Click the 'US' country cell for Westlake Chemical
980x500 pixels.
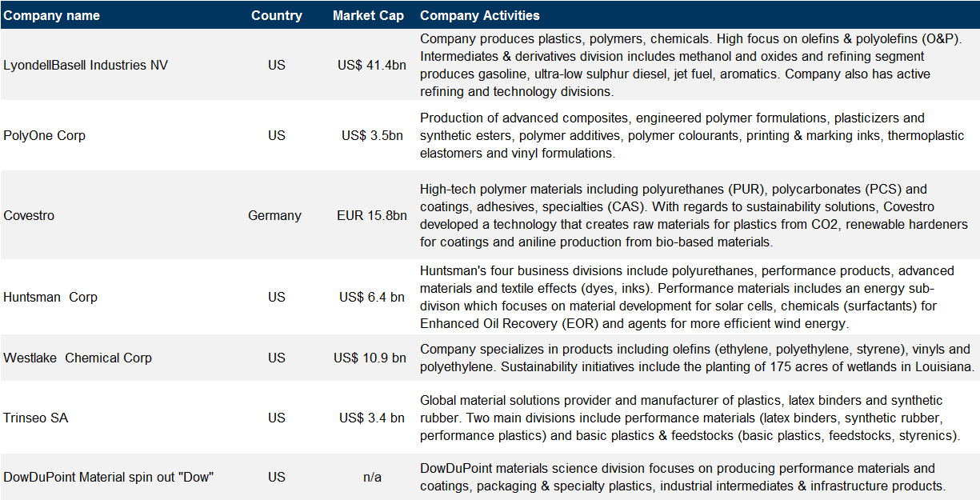coord(277,358)
